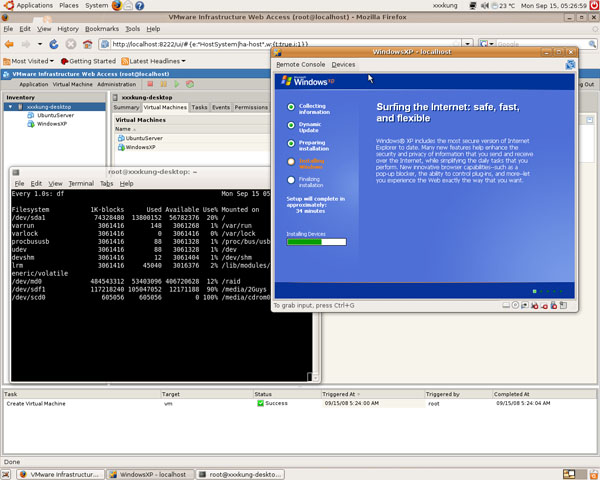Click the Firefox Stop loading button

(x=71, y=44)
